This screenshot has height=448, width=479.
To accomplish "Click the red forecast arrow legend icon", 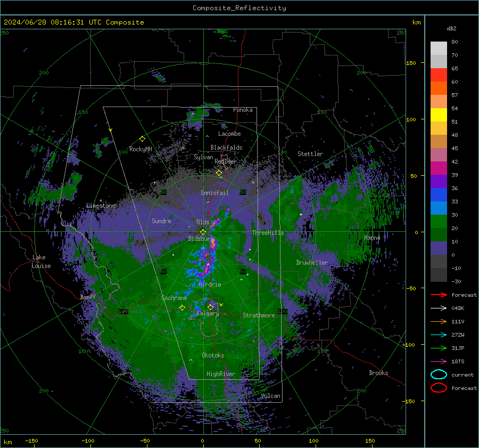I will [439, 295].
